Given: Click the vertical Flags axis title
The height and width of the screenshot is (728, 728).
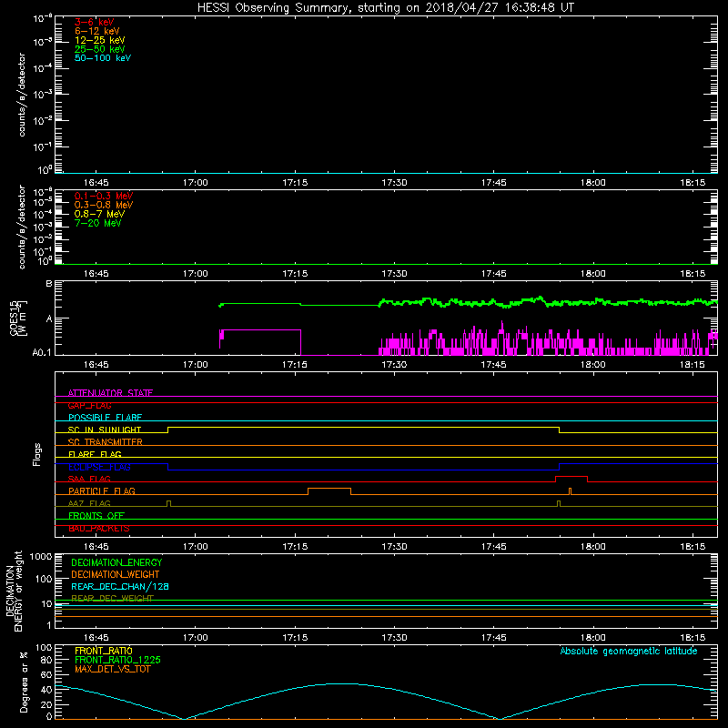Looking at the screenshot, I should (37, 454).
